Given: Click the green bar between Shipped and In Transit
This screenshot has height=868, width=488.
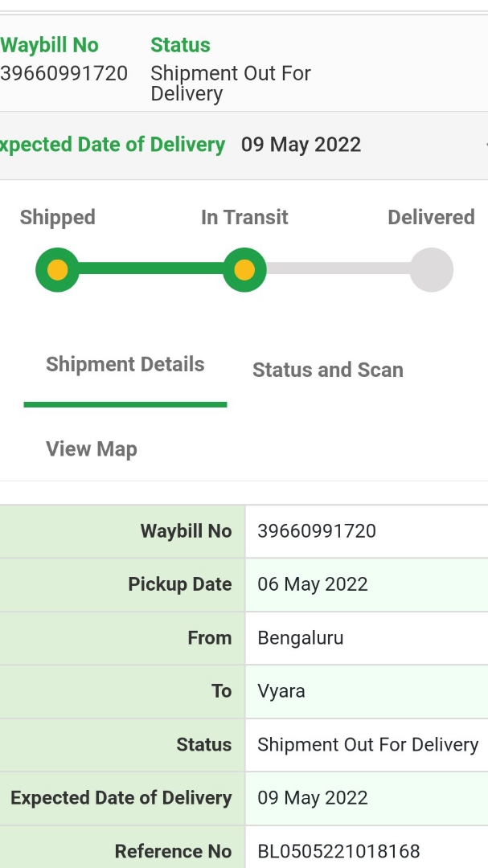Looking at the screenshot, I should tap(151, 270).
